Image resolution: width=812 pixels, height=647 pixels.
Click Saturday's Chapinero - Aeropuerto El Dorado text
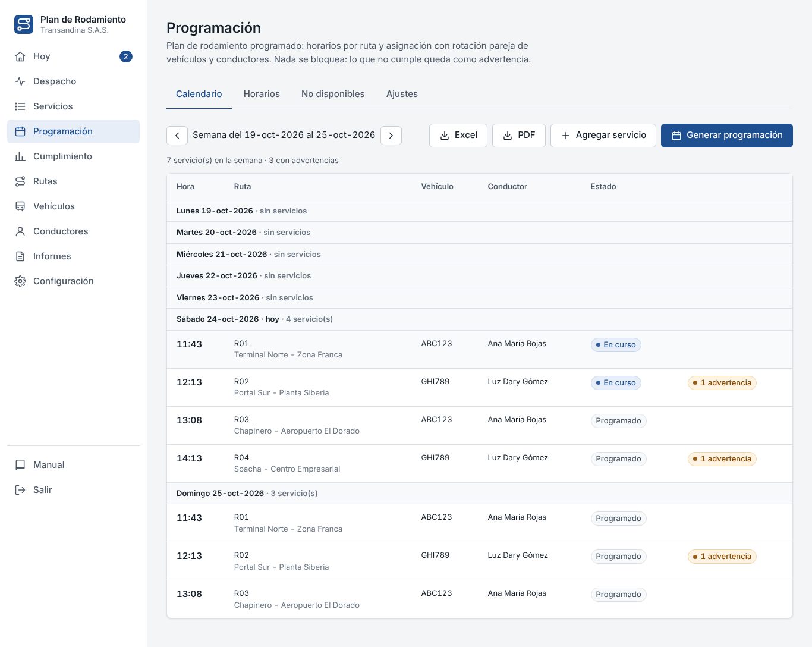pyautogui.click(x=297, y=431)
